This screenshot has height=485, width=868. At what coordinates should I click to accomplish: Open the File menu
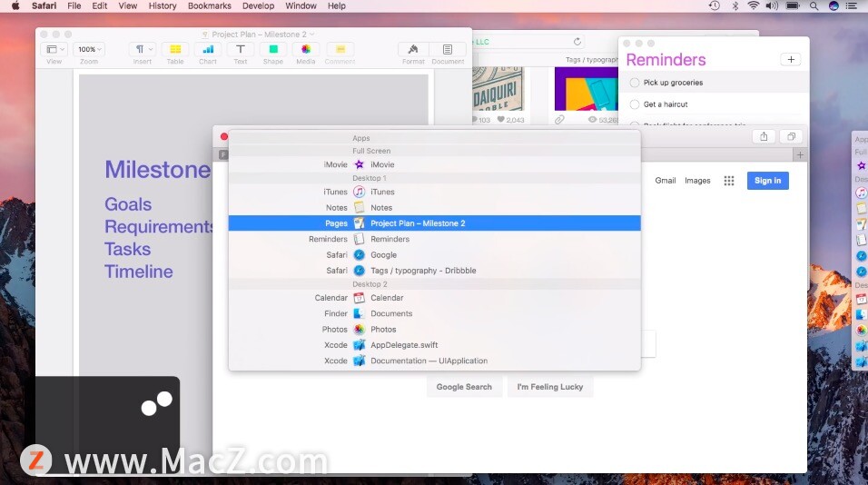click(74, 5)
